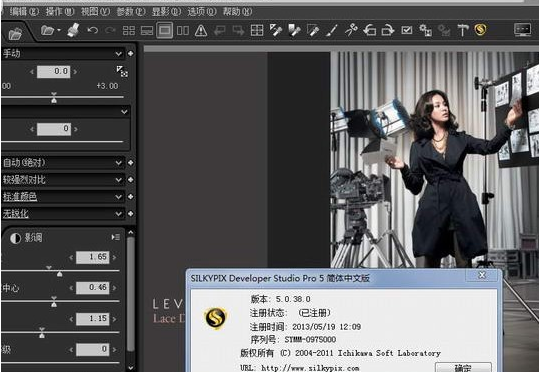Redo the edit with the redo arrow
The image size is (539, 372).
(110, 30)
